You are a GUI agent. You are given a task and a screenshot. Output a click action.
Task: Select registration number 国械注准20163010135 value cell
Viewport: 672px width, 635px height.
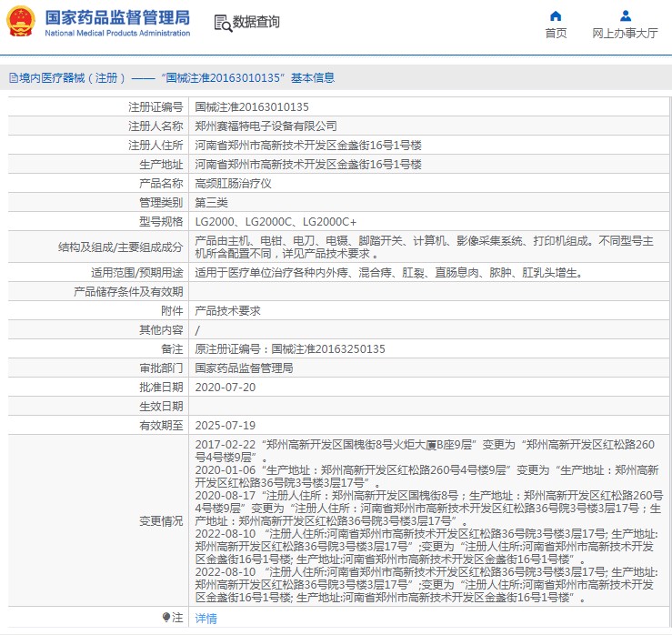(x=252, y=106)
